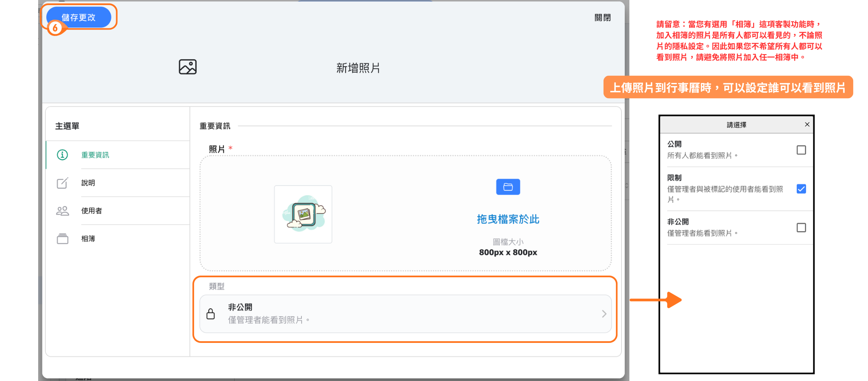Open the 說明 menu item
This screenshot has width=868, height=381.
click(x=88, y=183)
